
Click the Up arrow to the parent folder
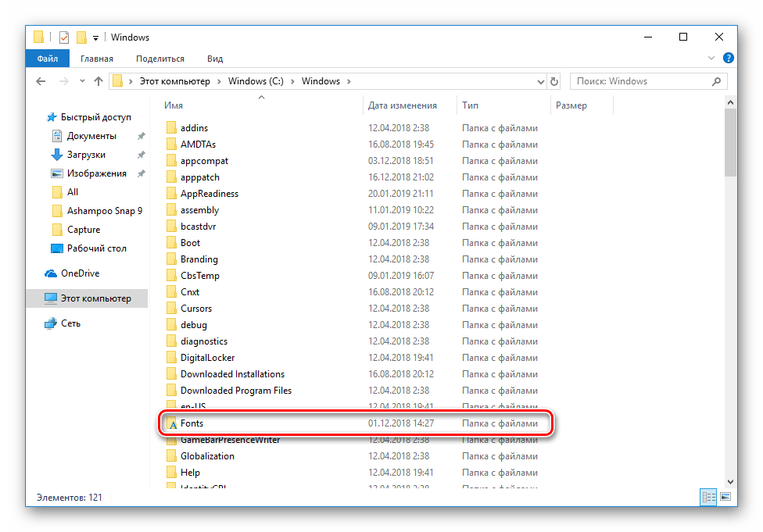coord(99,81)
